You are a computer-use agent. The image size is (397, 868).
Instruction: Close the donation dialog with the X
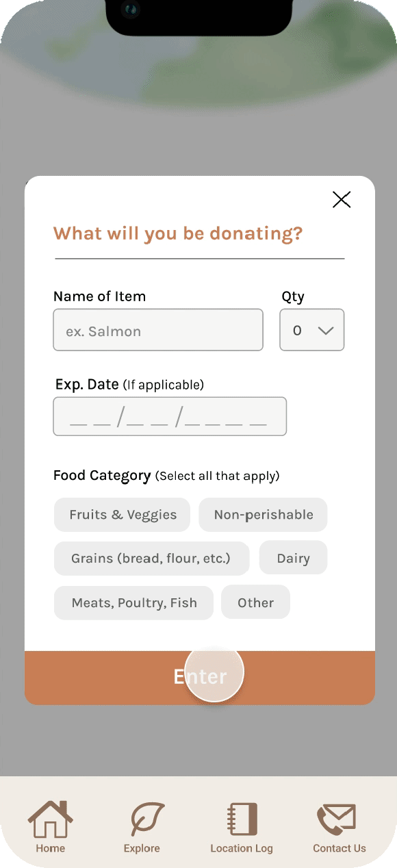coord(342,199)
